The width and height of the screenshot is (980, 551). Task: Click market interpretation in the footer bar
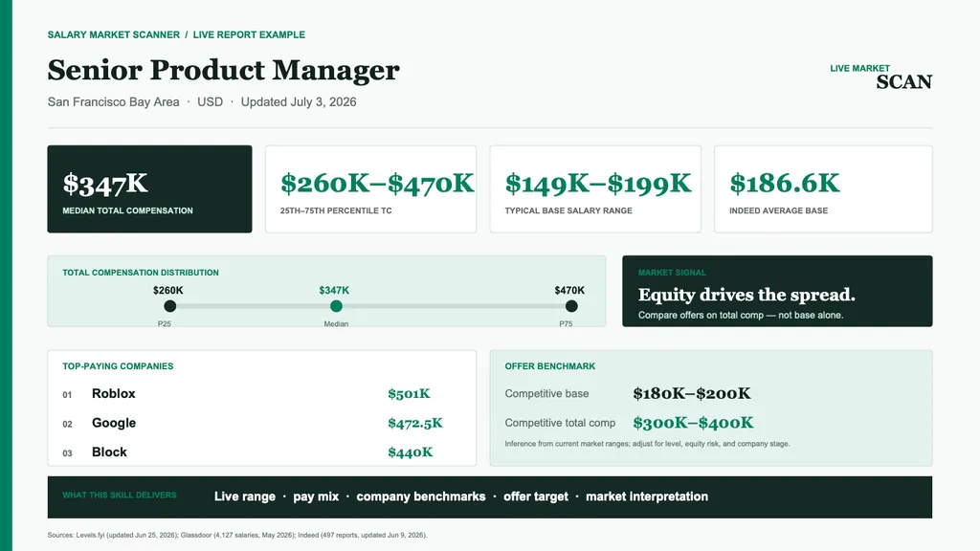[x=647, y=496]
